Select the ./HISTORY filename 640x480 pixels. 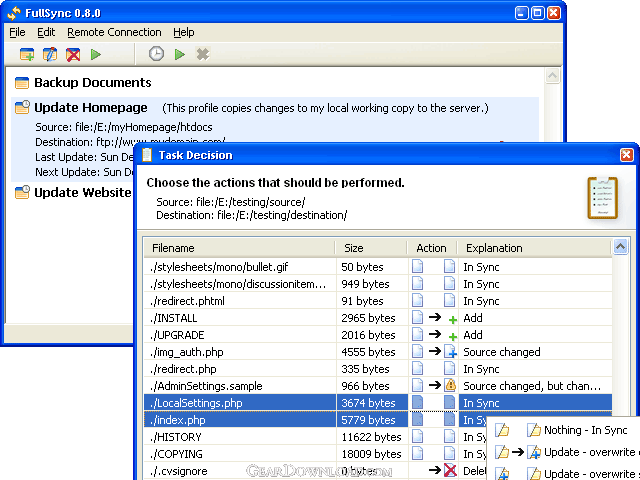coord(176,437)
